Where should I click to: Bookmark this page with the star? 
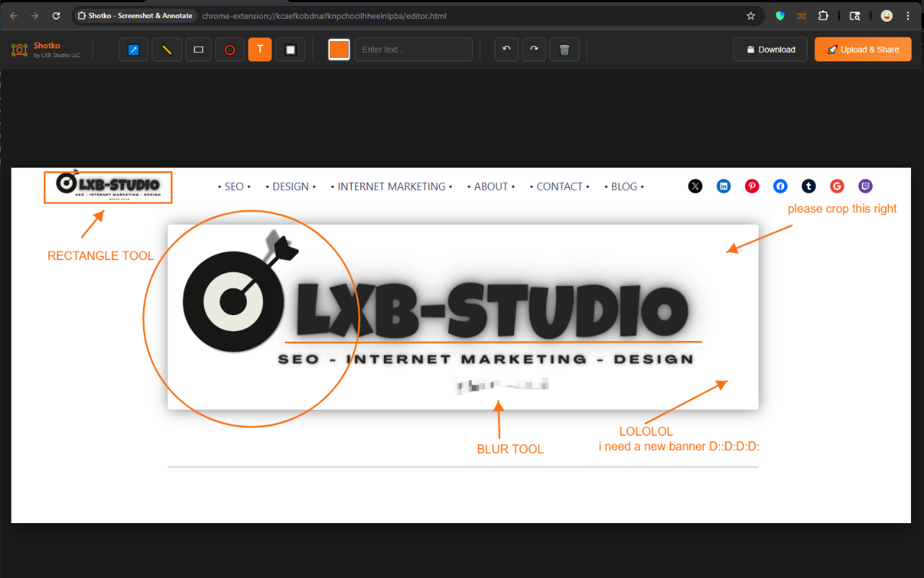click(751, 15)
